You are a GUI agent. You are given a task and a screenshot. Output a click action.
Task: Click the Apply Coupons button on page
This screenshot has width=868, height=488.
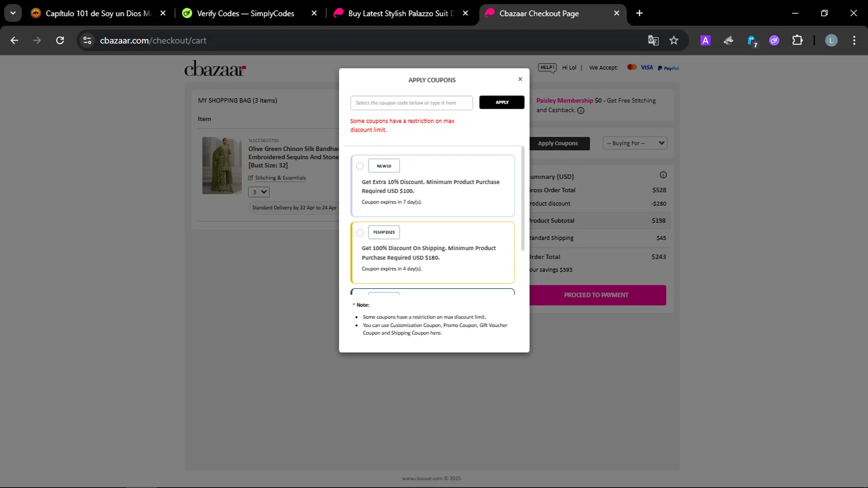[x=558, y=144]
